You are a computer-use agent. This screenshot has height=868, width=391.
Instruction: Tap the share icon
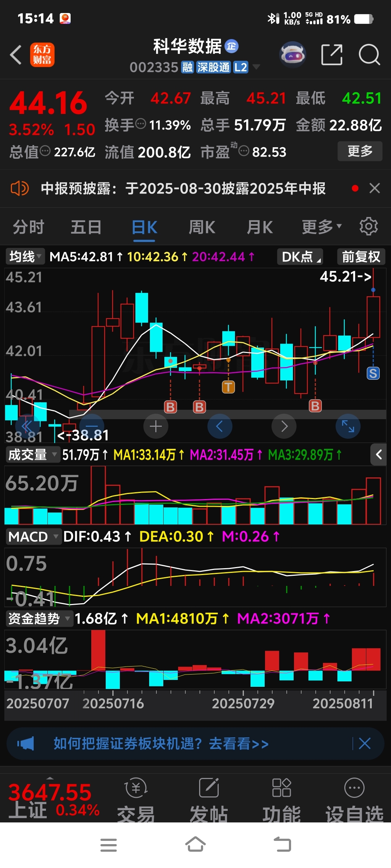[x=332, y=55]
